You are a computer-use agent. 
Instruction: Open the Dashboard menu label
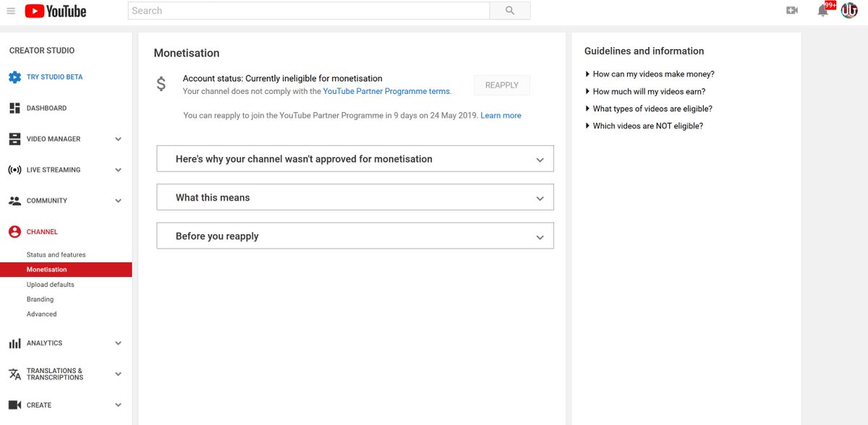tap(46, 108)
